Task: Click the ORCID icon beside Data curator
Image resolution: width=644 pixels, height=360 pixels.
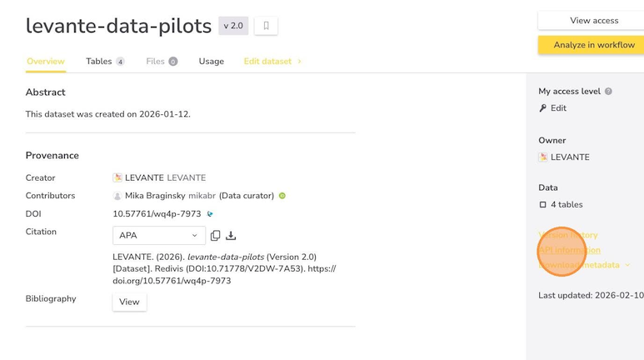Action: (282, 196)
